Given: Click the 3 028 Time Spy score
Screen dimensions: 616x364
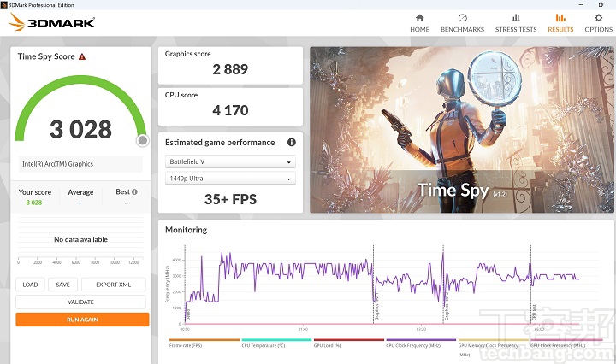Looking at the screenshot, I should point(80,129).
